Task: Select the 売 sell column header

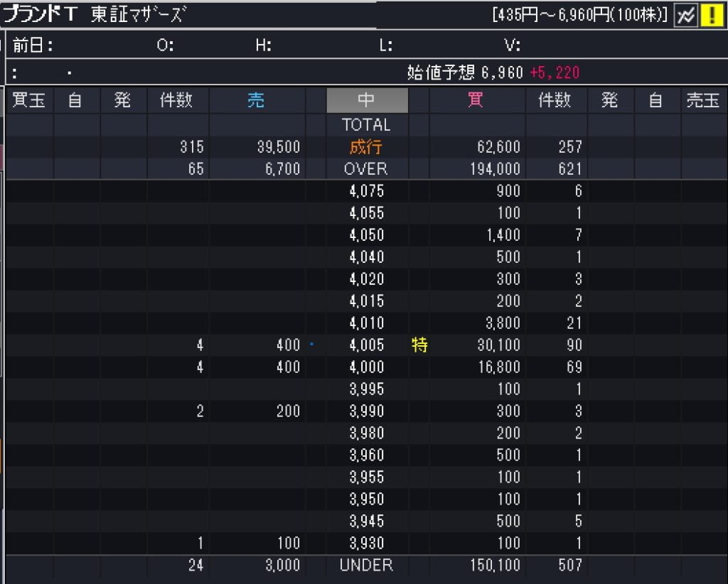Action: point(256,101)
